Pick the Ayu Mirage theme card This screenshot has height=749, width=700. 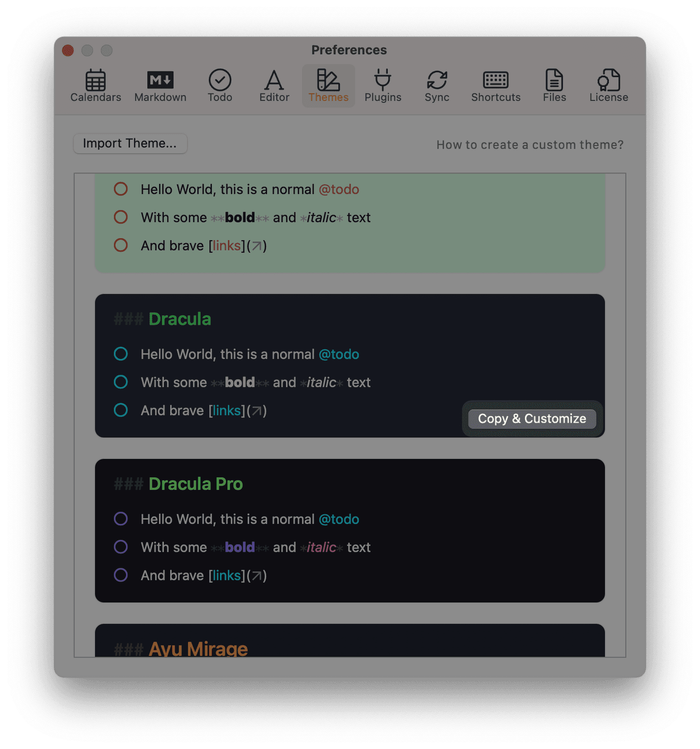point(350,640)
